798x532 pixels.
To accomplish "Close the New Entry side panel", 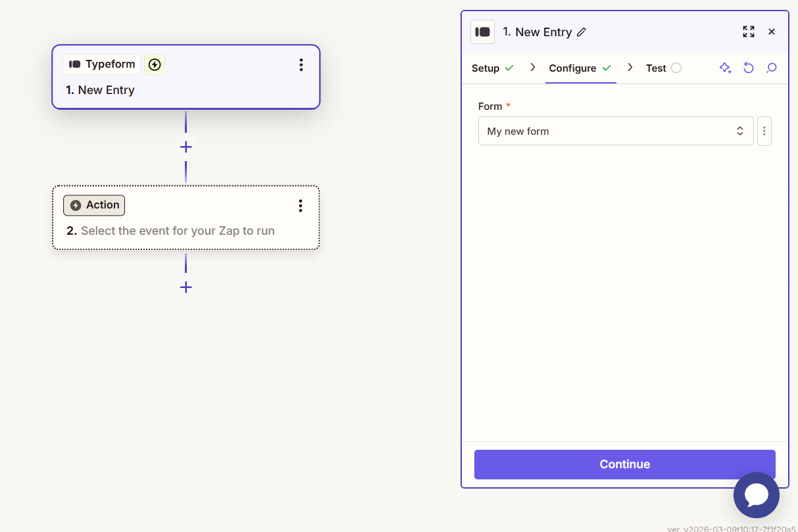I will pyautogui.click(x=772, y=32).
